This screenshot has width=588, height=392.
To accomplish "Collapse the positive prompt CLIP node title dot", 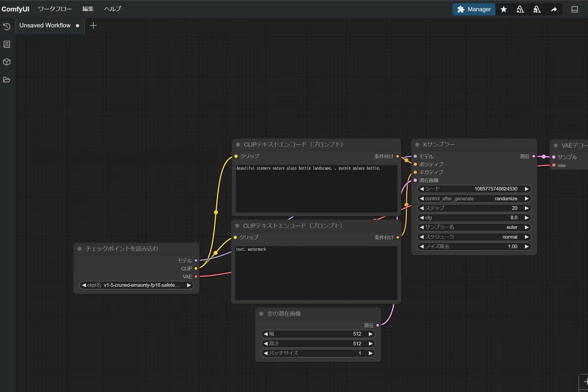I will point(238,145).
